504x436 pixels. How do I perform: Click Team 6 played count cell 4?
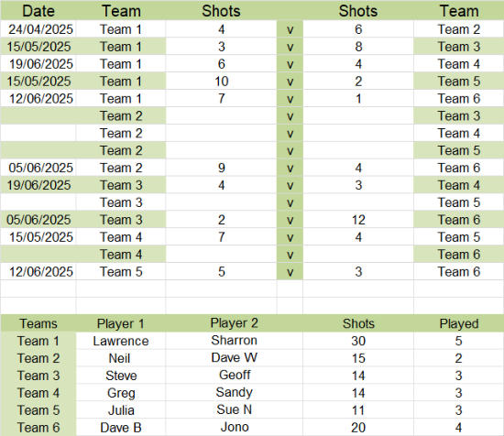(x=459, y=428)
